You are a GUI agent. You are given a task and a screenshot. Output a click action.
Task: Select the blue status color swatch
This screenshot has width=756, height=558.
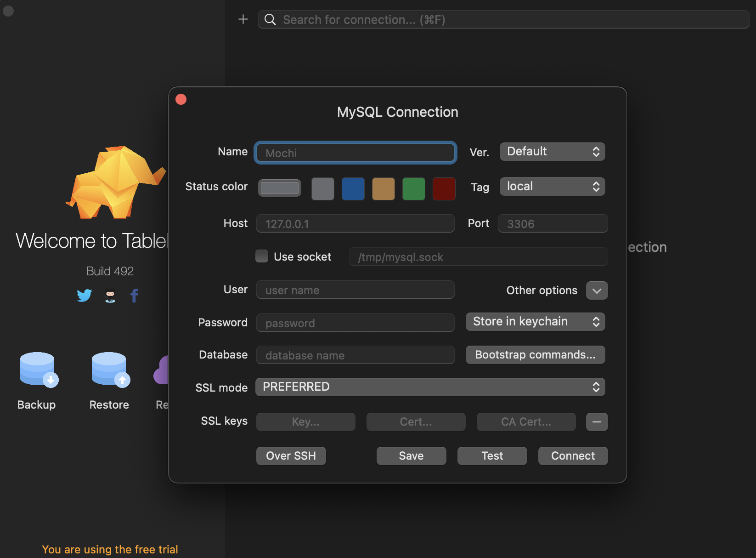pos(353,189)
